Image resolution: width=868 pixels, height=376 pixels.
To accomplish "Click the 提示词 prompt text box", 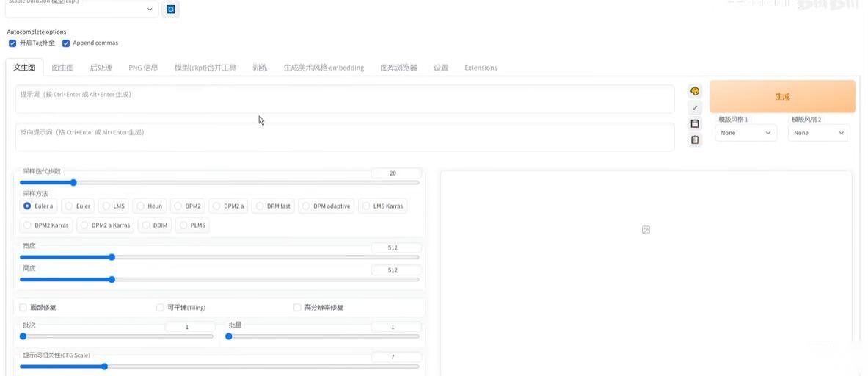I will pos(344,99).
